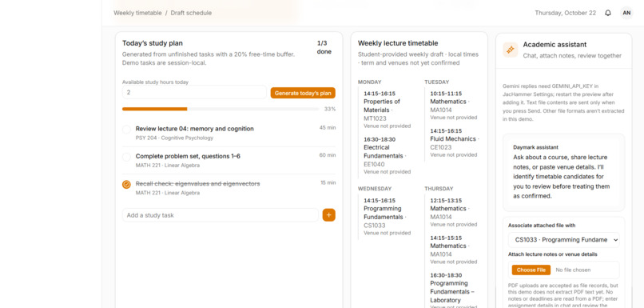Viewport: 644px width, 308px height.
Task: Focus the Available study hours field
Action: [194, 93]
